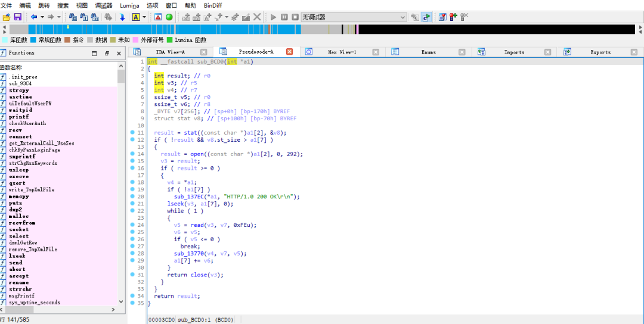Click the gray X delete toolbar icon
This screenshot has width=644, height=324.
(x=256, y=17)
